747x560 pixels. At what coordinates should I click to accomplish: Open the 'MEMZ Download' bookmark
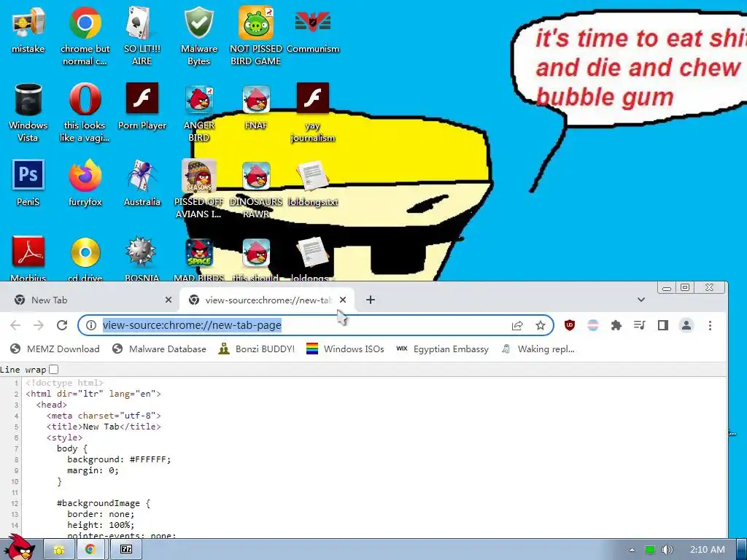pos(55,349)
